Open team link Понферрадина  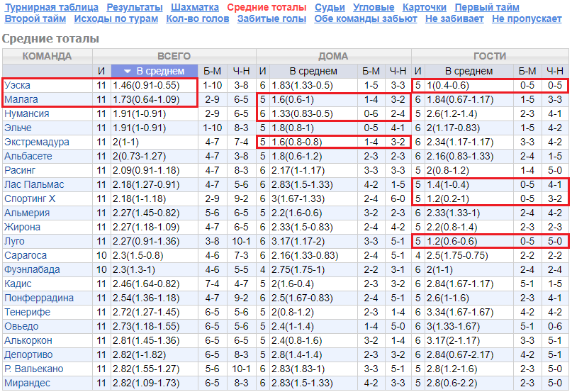point(39,298)
